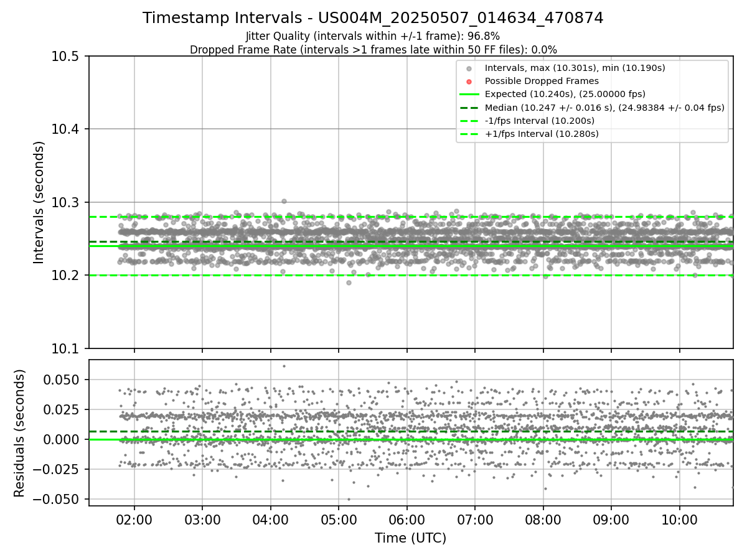The width and height of the screenshot is (747, 560).
Task: Click the 'Time (UTC)' x-axis label
Action: 410,538
